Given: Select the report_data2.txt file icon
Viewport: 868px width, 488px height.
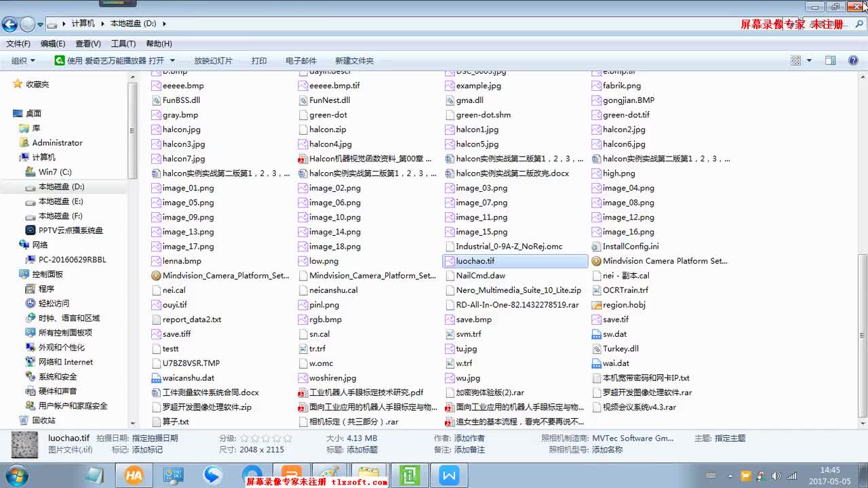Looking at the screenshot, I should pos(157,319).
